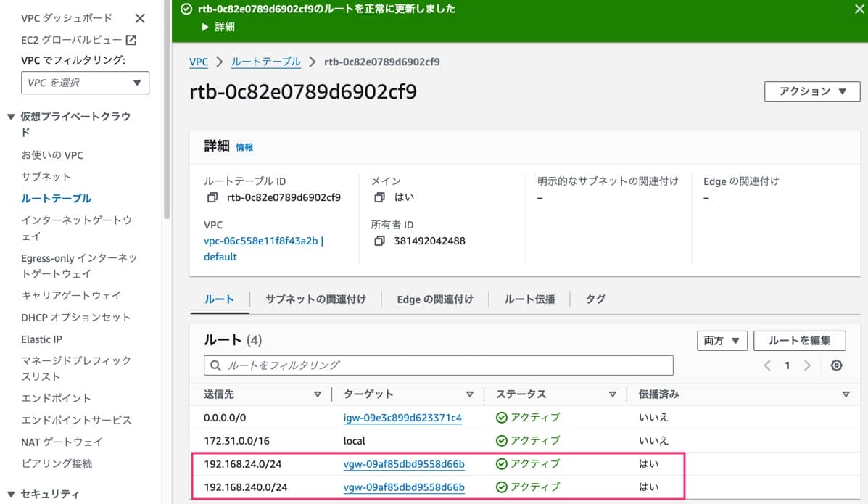Screen dimensions: 868x504
Task: Open the アクション dropdown button
Action: pos(812,91)
